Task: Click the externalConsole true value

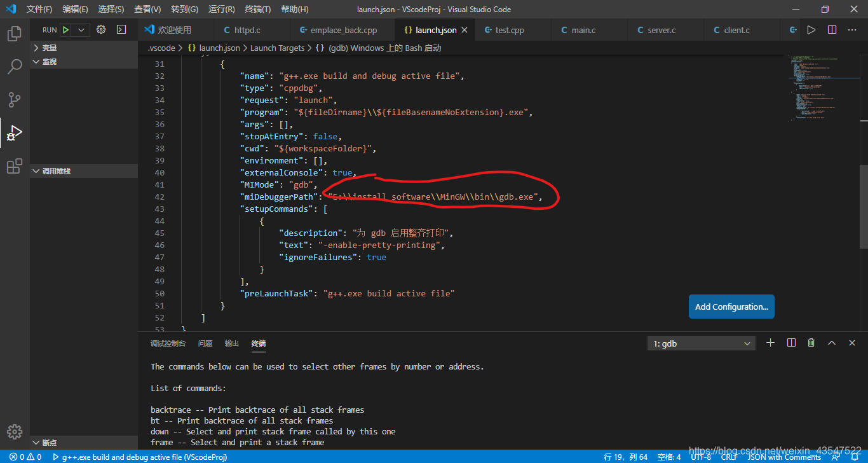Action: [342, 172]
